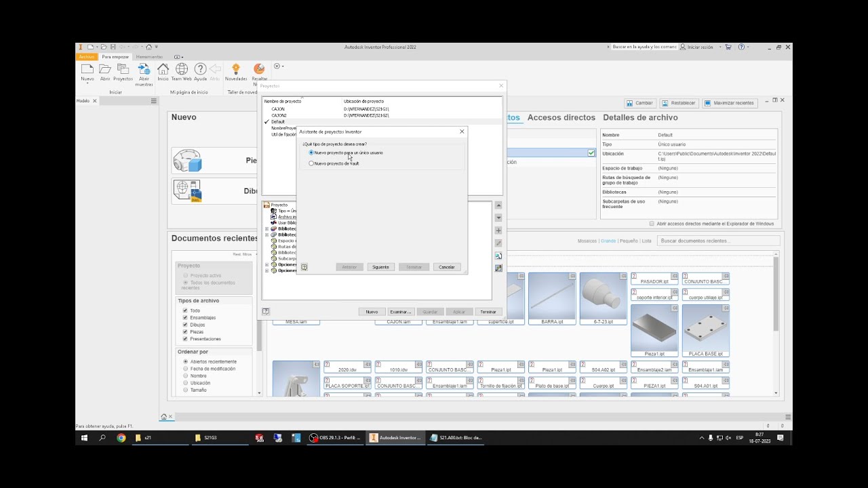Open the notifications icon in system tray
Screen dimensions: 868x488
tap(781, 438)
